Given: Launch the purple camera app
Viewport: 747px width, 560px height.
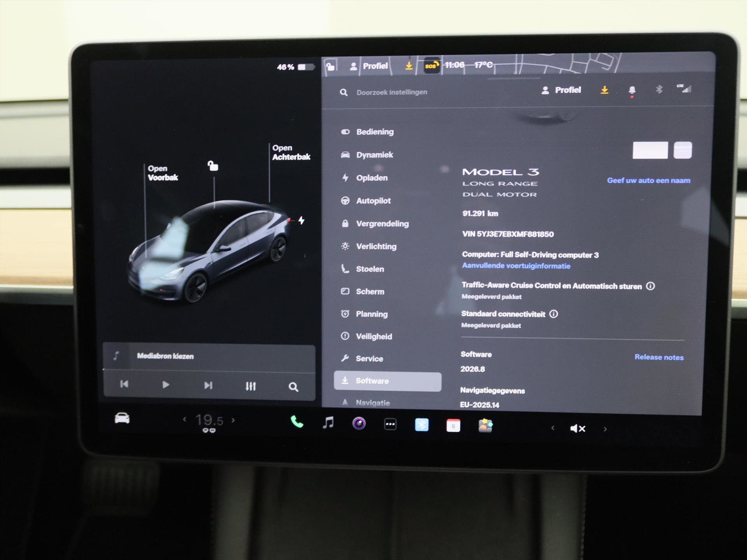Looking at the screenshot, I should point(359,423).
